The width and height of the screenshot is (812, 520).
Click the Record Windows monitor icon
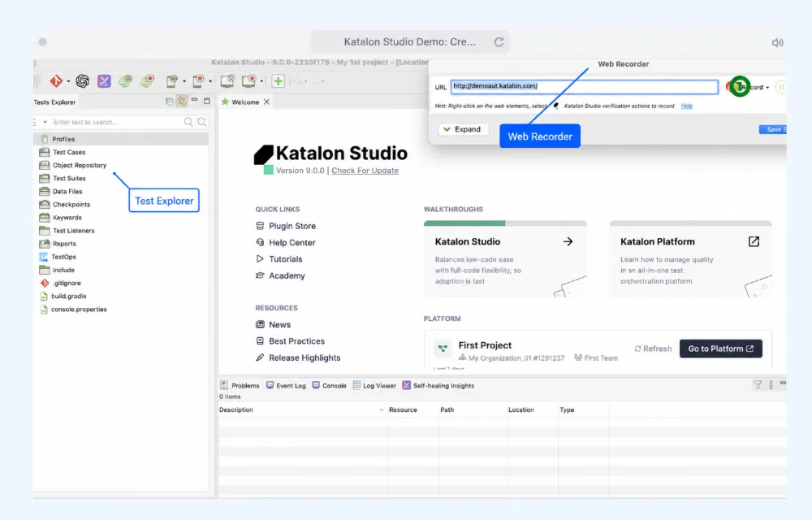[249, 80]
